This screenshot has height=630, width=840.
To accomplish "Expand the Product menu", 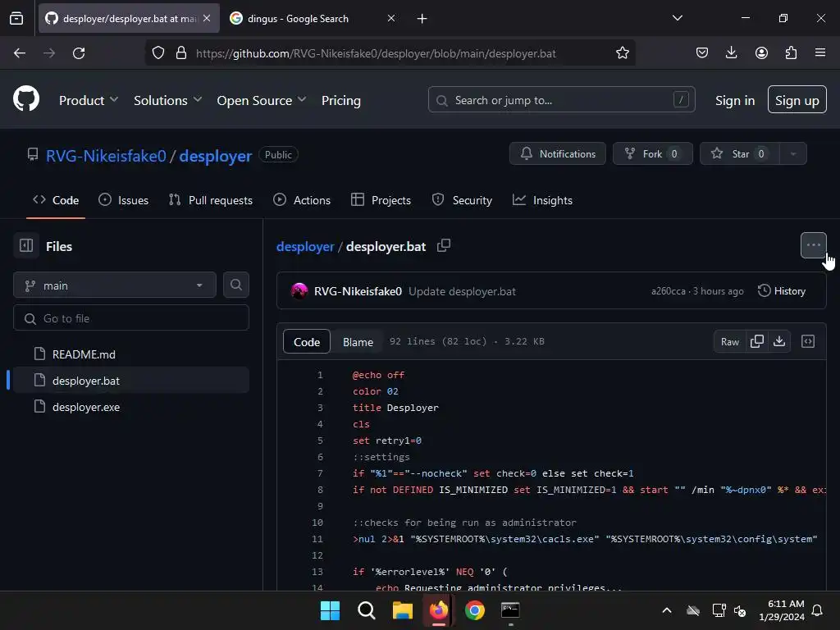I will click(x=89, y=100).
